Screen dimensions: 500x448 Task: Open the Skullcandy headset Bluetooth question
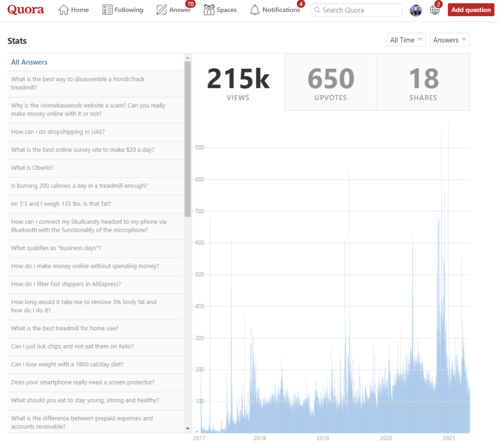pos(96,226)
